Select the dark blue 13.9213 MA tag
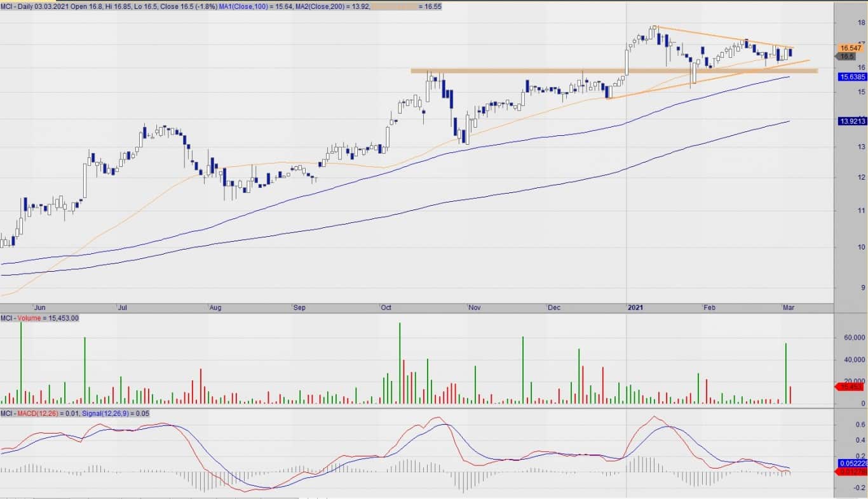 click(851, 121)
